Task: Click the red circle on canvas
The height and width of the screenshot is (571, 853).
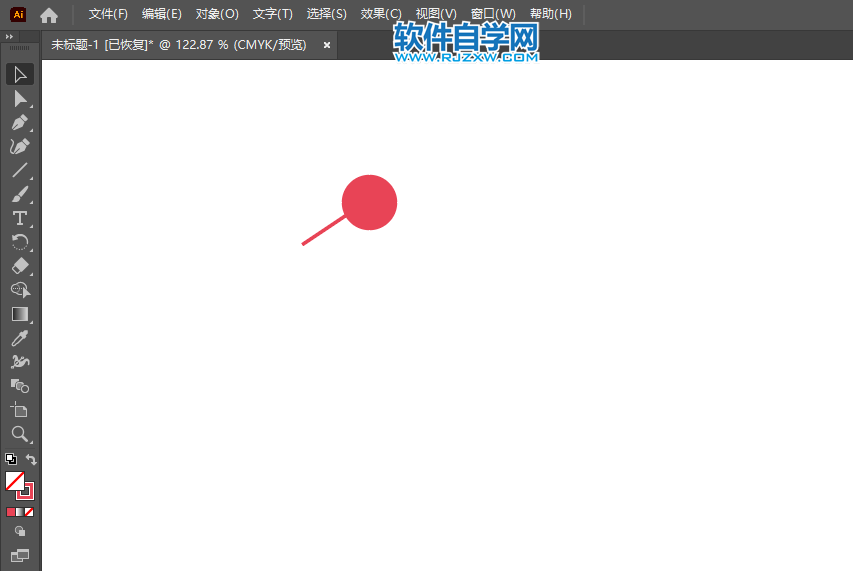Action: click(370, 202)
